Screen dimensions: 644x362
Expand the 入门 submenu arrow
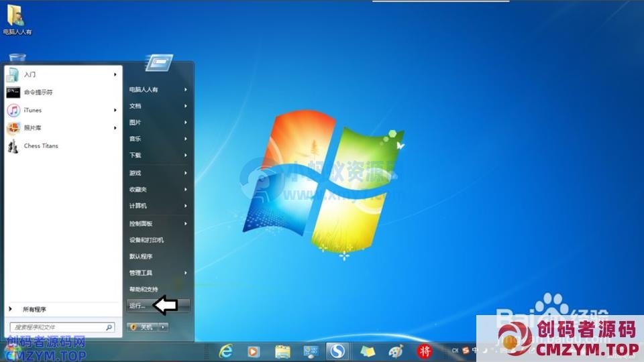pos(115,74)
